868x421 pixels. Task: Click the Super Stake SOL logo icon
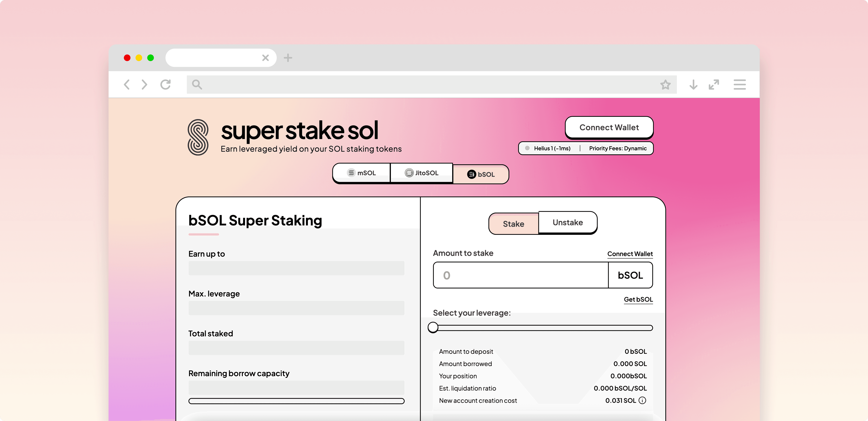[x=198, y=137]
